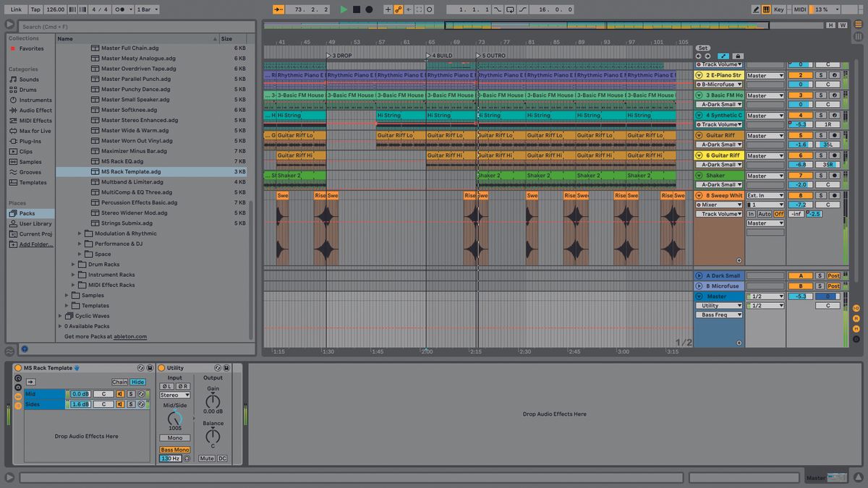Select Audio Effects category in browser

pyautogui.click(x=35, y=111)
